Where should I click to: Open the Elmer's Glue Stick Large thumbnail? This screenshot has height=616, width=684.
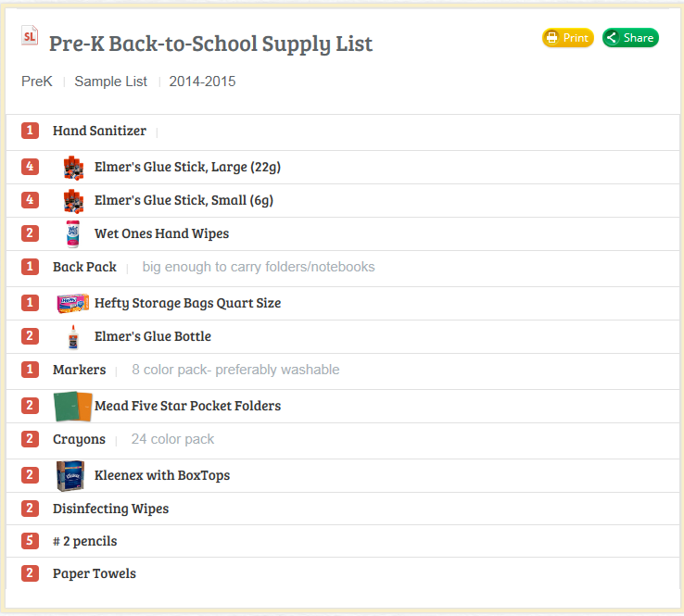coord(73,168)
